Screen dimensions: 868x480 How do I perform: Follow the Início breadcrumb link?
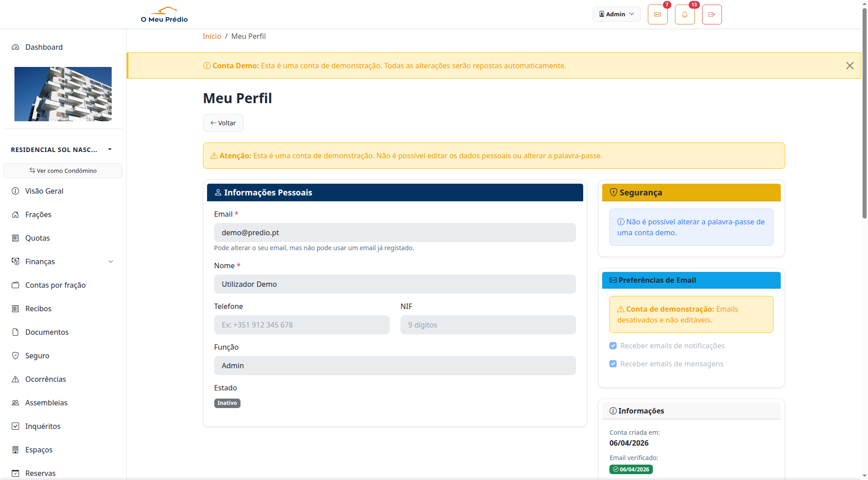point(212,36)
